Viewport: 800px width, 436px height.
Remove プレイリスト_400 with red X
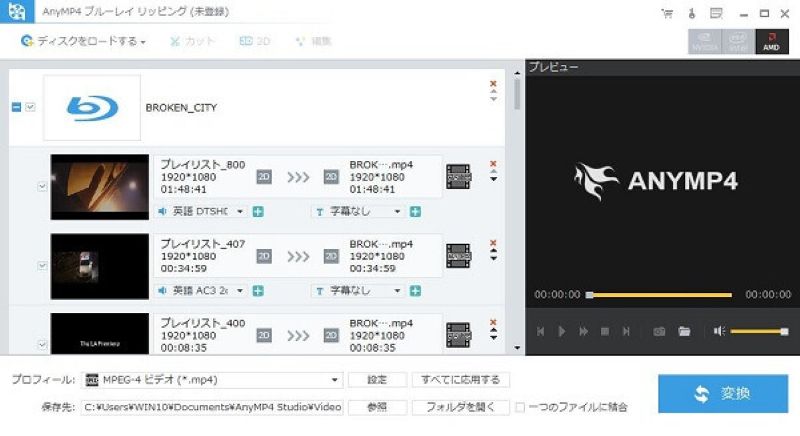click(493, 322)
